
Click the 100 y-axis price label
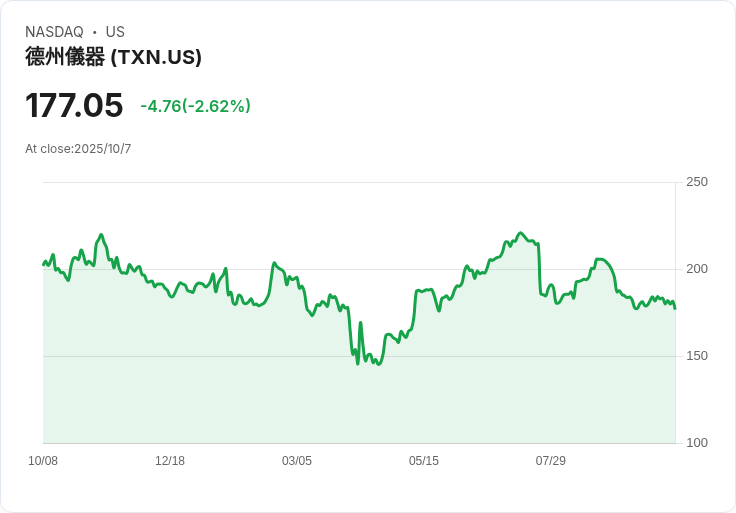(x=697, y=443)
